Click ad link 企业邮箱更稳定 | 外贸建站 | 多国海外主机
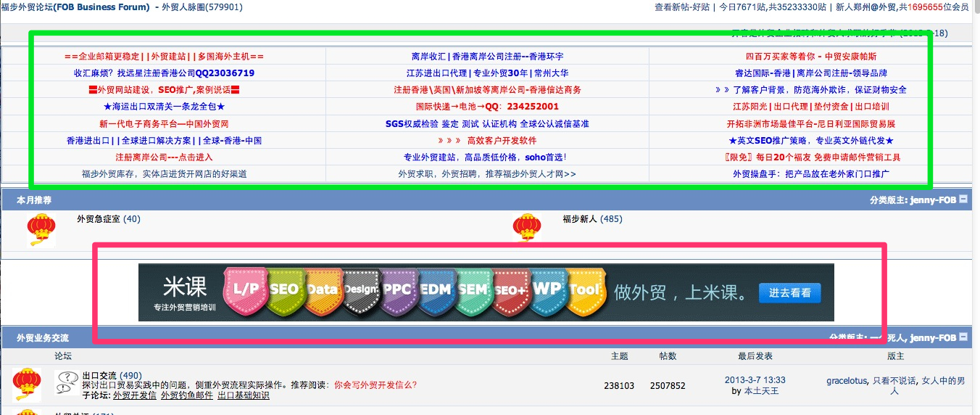This screenshot has height=415, width=980. pyautogui.click(x=164, y=56)
